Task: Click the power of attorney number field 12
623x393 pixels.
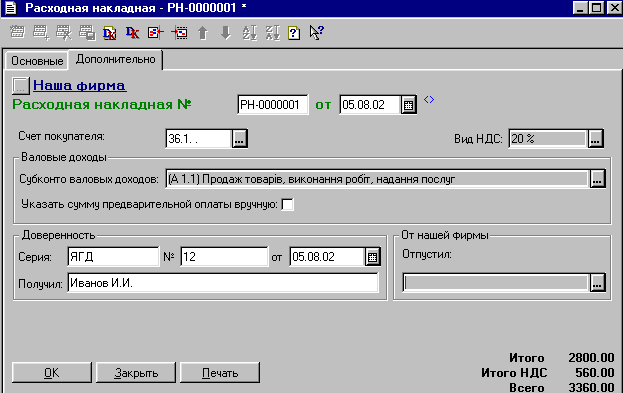Action: pyautogui.click(x=224, y=257)
